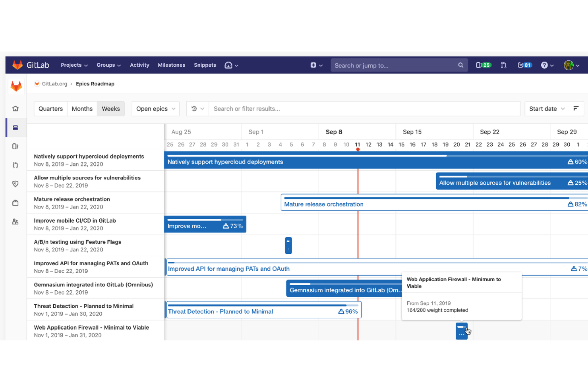Open Threat Detection - Planned to Minimal in list
Viewport: 588px width, 392px height.
coord(83,306)
